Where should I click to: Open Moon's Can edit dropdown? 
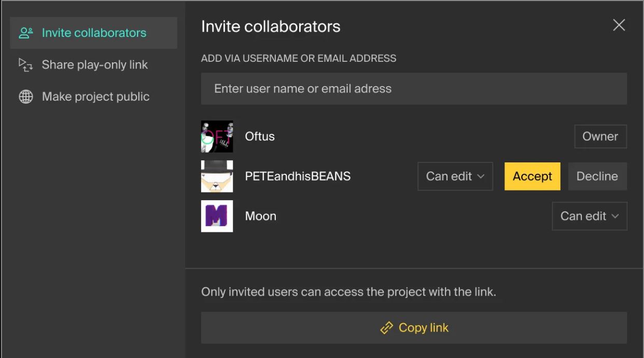pyautogui.click(x=589, y=216)
